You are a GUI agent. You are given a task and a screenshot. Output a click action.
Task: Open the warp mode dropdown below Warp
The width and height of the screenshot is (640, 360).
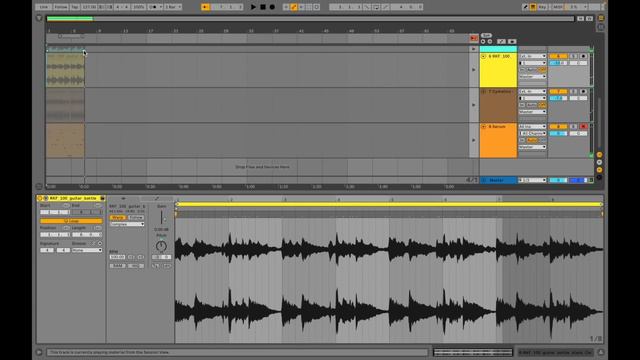127,224
